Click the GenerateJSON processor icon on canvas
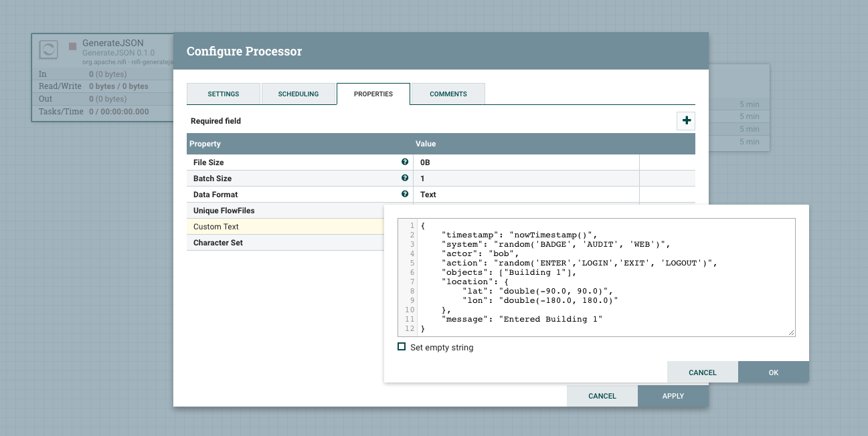This screenshot has width=868, height=436. (49, 50)
